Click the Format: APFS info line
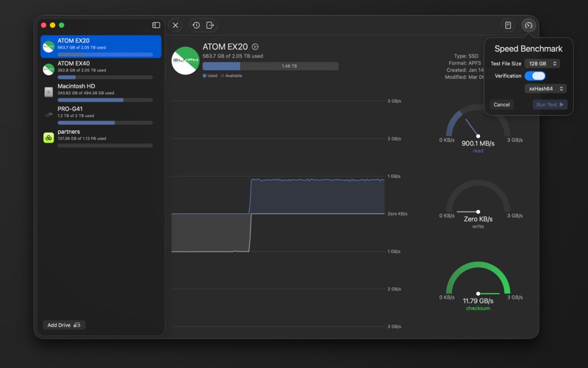The width and height of the screenshot is (588, 368). click(464, 63)
